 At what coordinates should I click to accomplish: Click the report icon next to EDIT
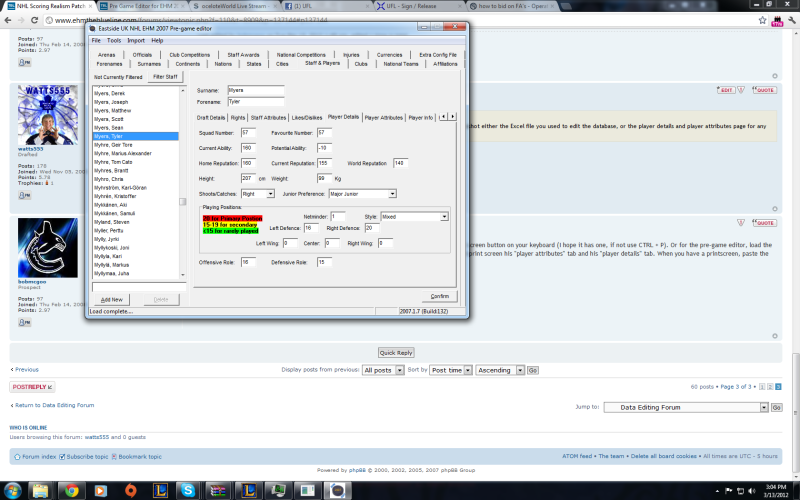741,90
